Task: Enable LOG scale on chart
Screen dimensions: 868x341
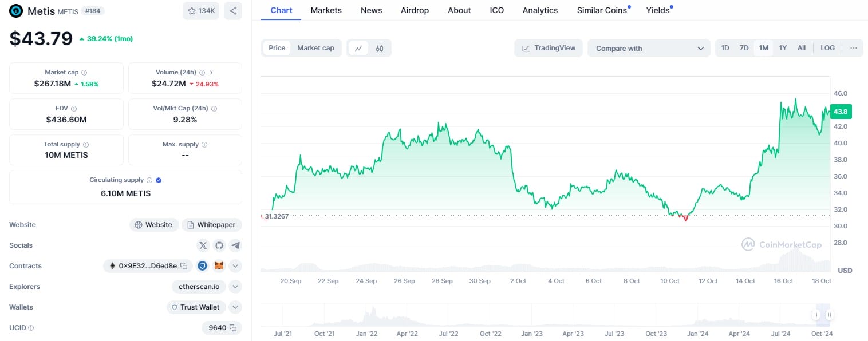Action: click(827, 48)
